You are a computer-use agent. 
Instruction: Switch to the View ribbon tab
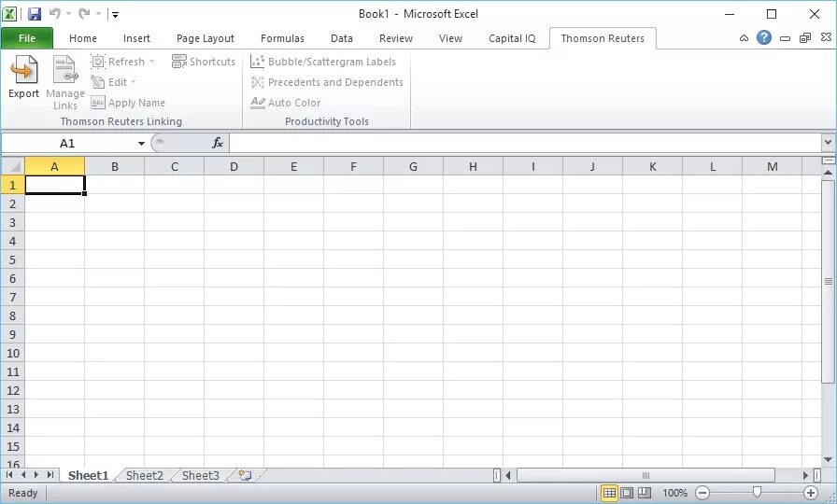click(450, 38)
